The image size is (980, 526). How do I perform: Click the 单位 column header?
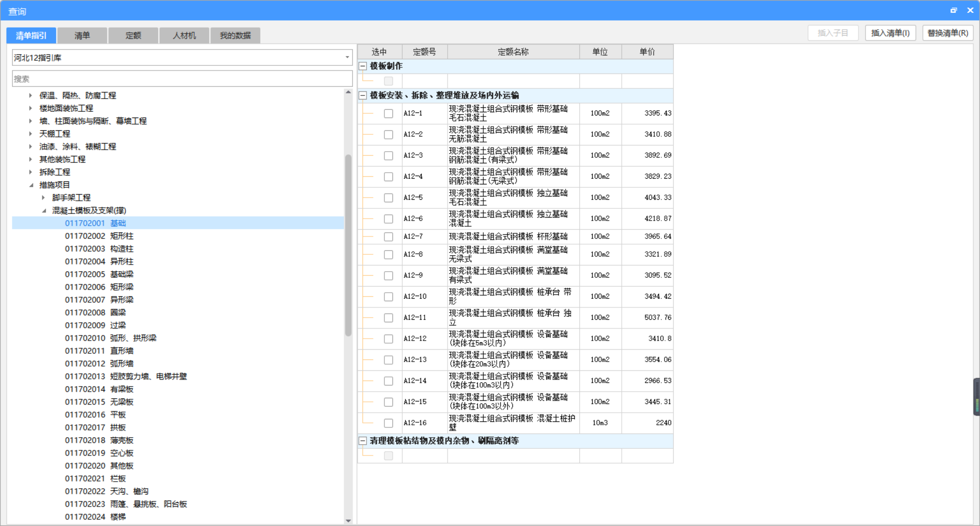coord(600,52)
